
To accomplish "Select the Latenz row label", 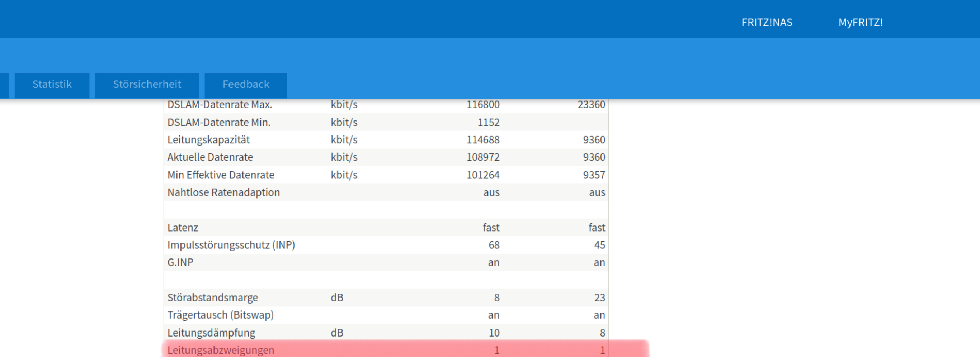I will click(x=183, y=228).
